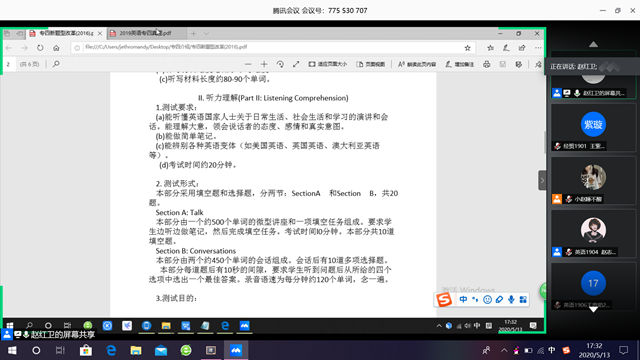This screenshot has height=360, width=640.
Task: Save the PDF with disk icon
Action: coord(502,64)
